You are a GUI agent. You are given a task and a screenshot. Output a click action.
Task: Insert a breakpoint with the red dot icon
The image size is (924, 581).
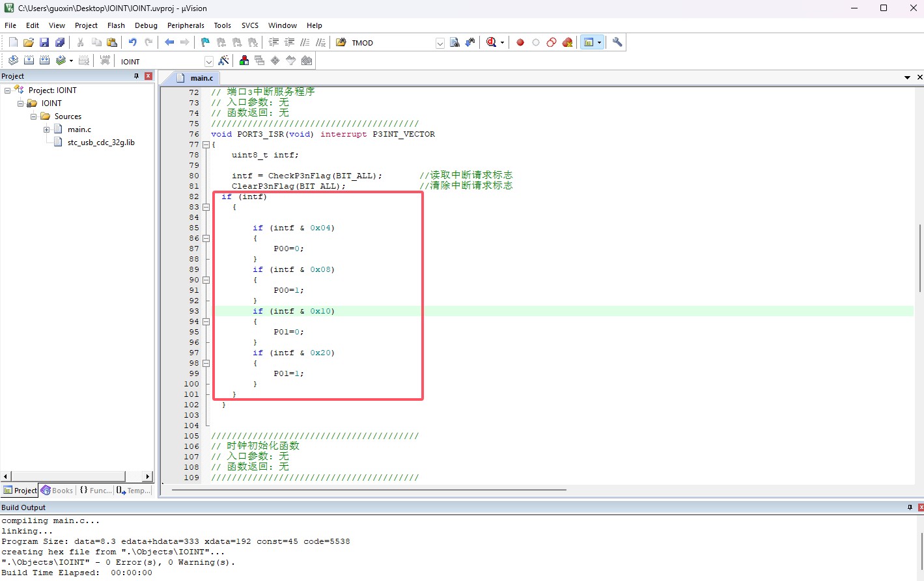point(520,42)
